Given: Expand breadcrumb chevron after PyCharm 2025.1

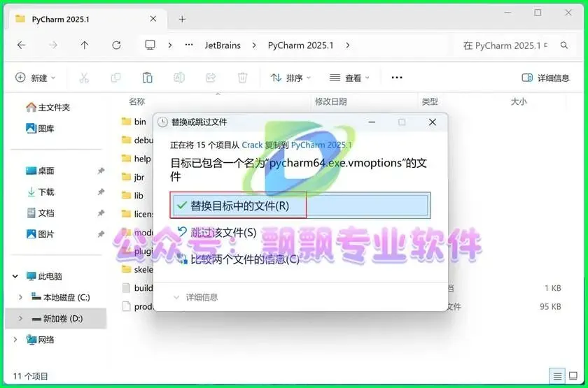Looking at the screenshot, I should tap(348, 45).
